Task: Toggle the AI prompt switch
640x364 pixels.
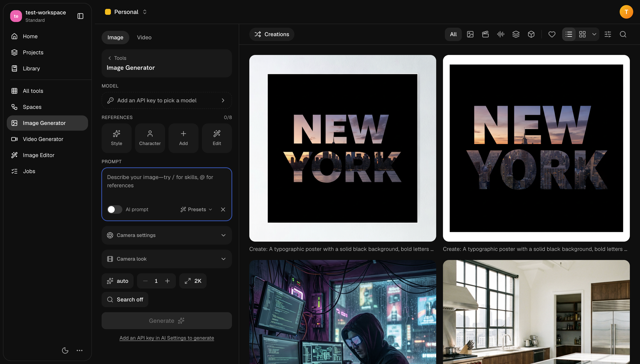Action: coord(115,209)
